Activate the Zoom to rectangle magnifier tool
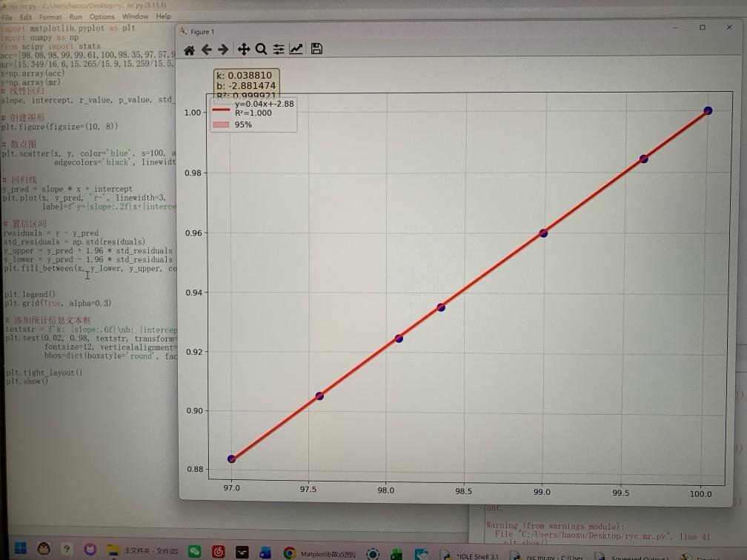This screenshot has width=747, height=560. pyautogui.click(x=261, y=49)
